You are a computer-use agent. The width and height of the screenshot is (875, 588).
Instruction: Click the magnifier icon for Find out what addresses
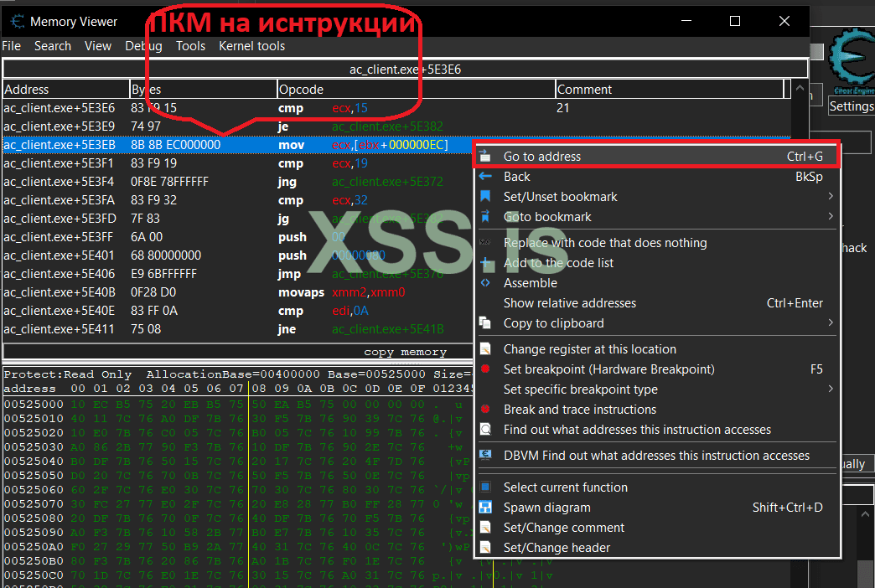point(485,430)
